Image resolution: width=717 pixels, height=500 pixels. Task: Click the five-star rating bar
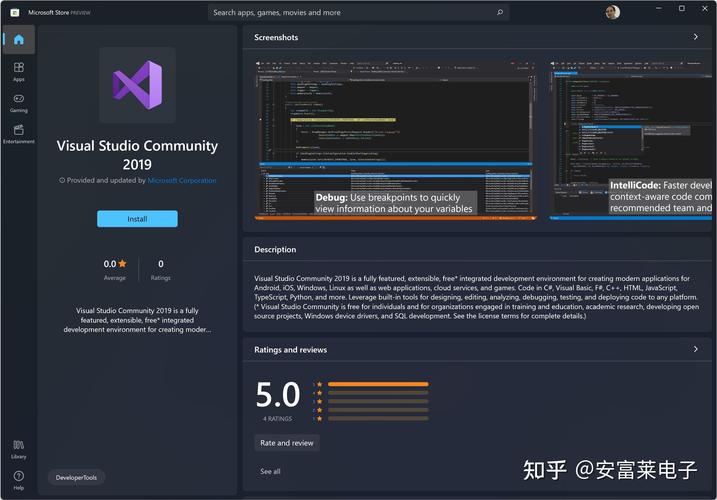(378, 384)
